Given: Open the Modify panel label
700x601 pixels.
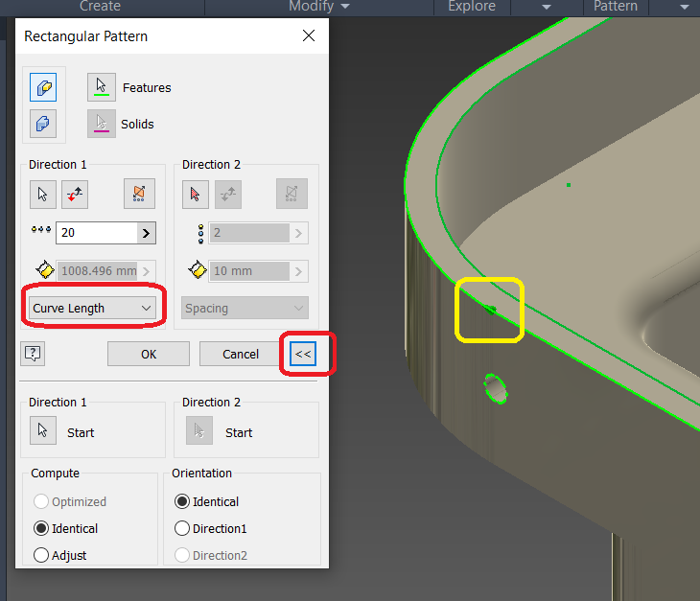Looking at the screenshot, I should [x=311, y=6].
